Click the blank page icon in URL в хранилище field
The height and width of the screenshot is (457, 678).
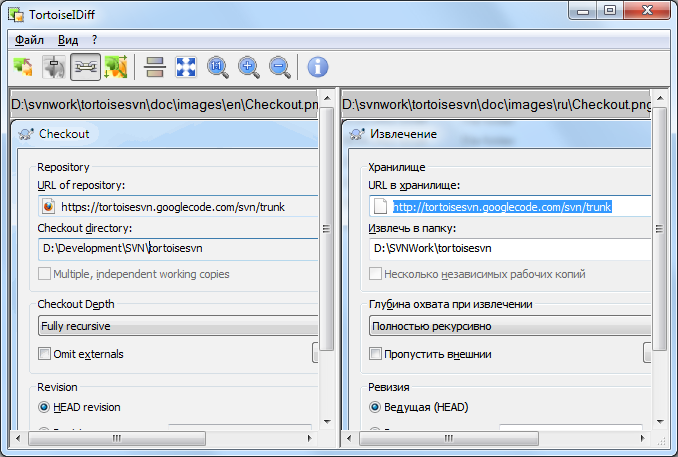380,206
